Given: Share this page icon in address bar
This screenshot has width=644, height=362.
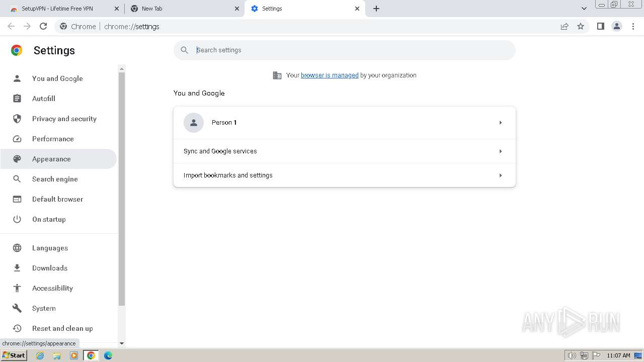Looking at the screenshot, I should click(x=565, y=26).
